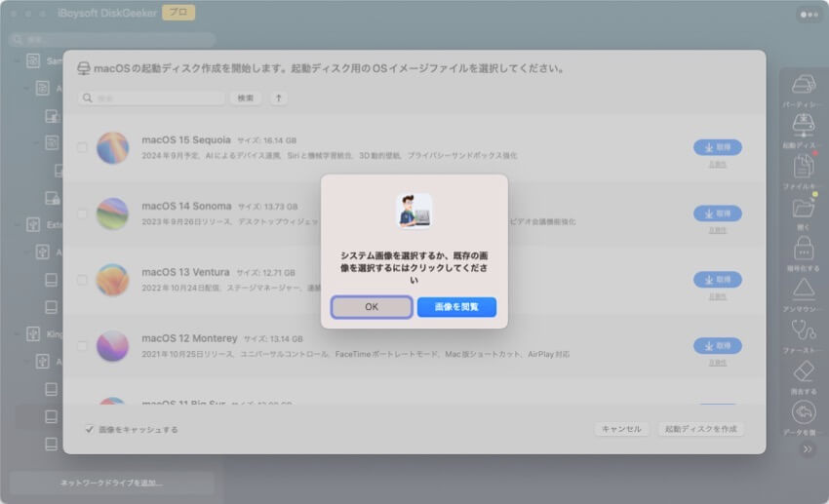Screen dimensions: 829x504
Task: Click OK in the dialog
Action: click(x=371, y=307)
